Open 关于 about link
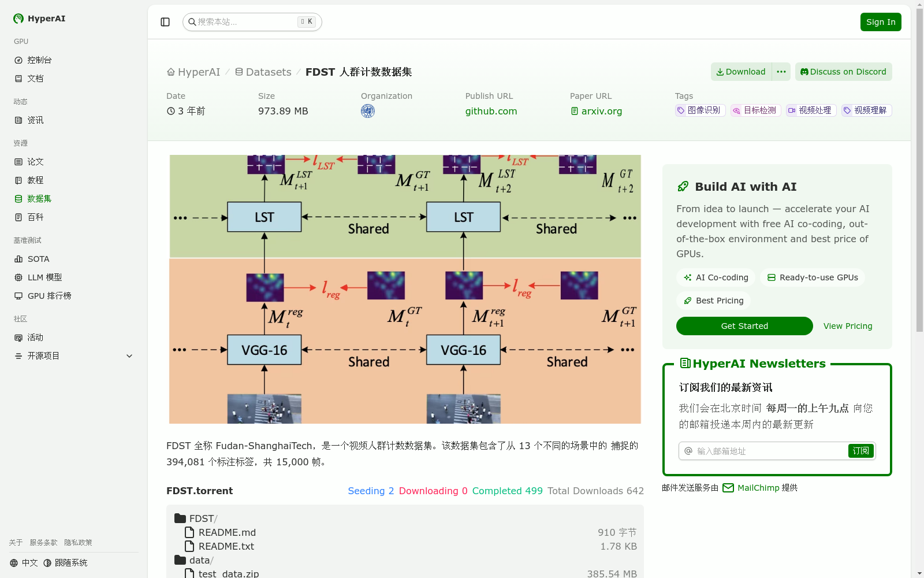 pos(16,543)
